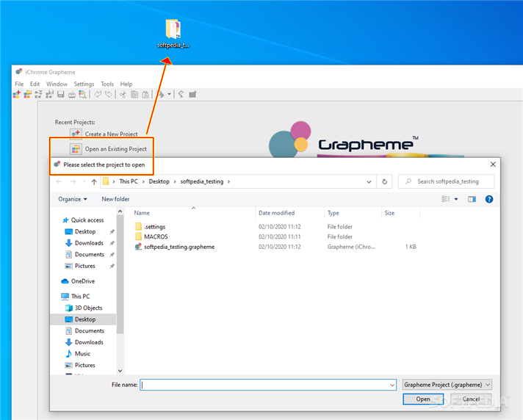Screen dimensions: 523x420
Task: Click the toolbar icon with downward arrows
Action: (x=39, y=94)
